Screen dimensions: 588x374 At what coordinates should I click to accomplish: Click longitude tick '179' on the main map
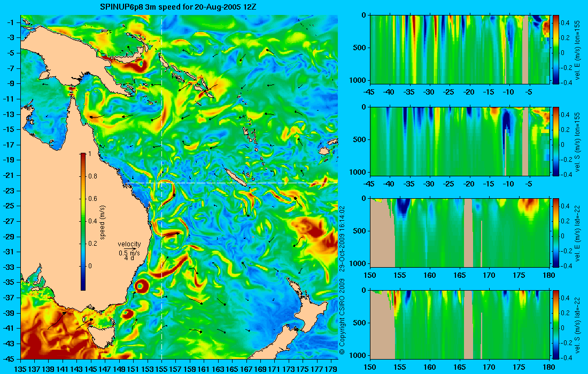pyautogui.click(x=331, y=369)
